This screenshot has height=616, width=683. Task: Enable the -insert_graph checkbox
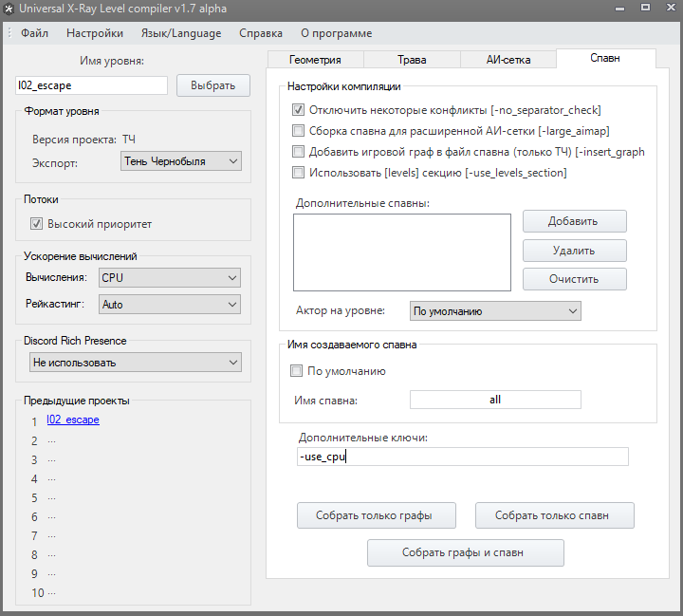(x=298, y=151)
